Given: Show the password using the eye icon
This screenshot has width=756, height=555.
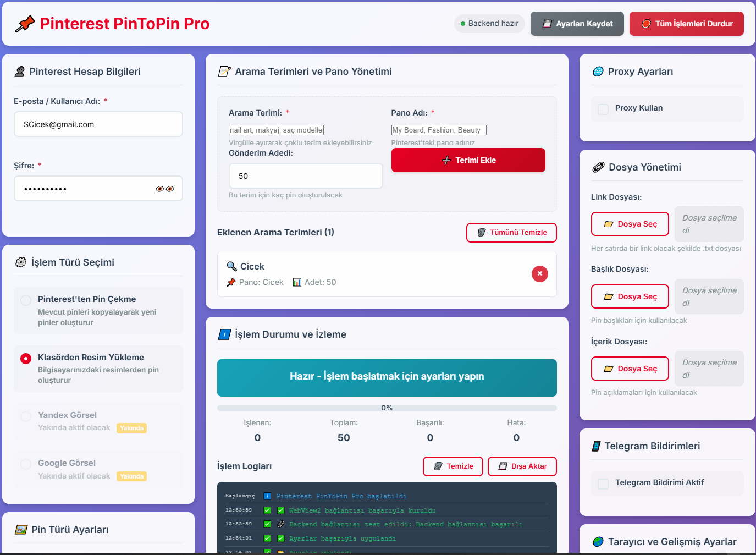Looking at the screenshot, I should point(165,189).
